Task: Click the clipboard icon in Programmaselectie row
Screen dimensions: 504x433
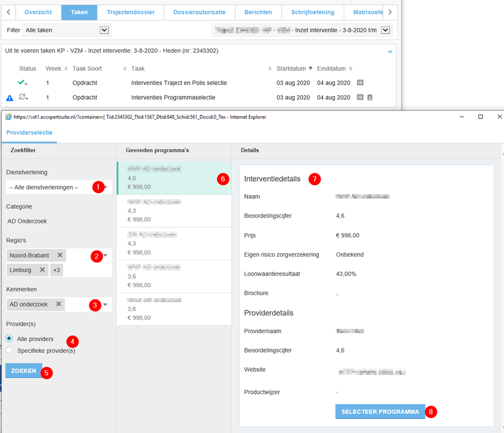Action: 370,98
